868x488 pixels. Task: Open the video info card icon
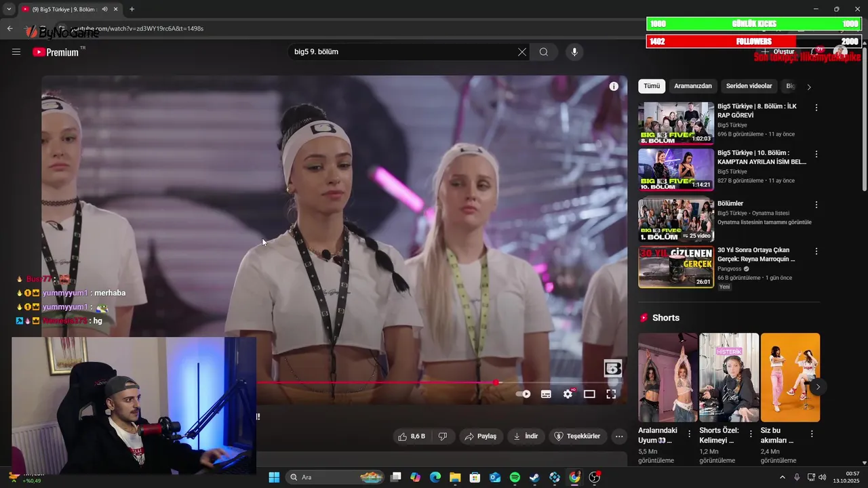tap(614, 86)
